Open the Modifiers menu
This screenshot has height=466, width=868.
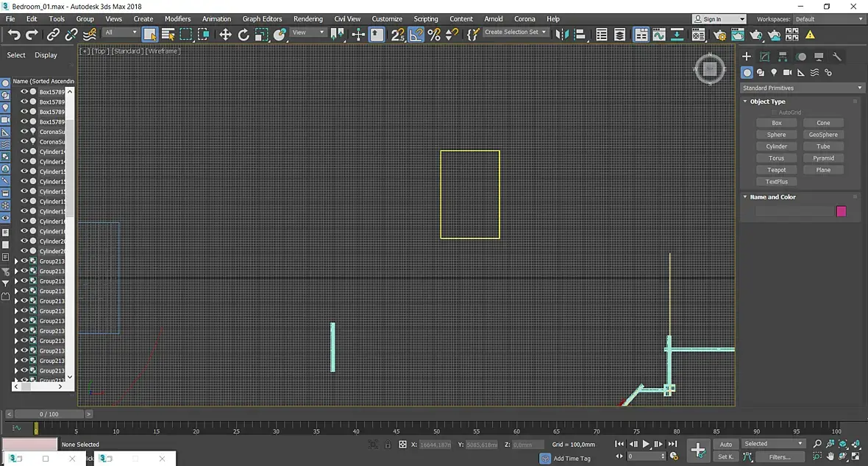pos(178,19)
